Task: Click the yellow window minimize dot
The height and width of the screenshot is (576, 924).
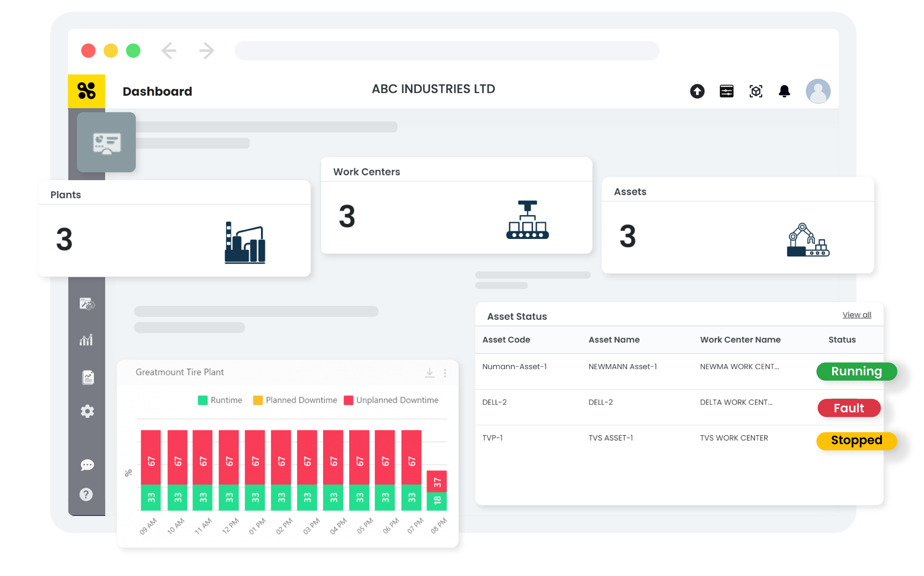Action: 111,51
